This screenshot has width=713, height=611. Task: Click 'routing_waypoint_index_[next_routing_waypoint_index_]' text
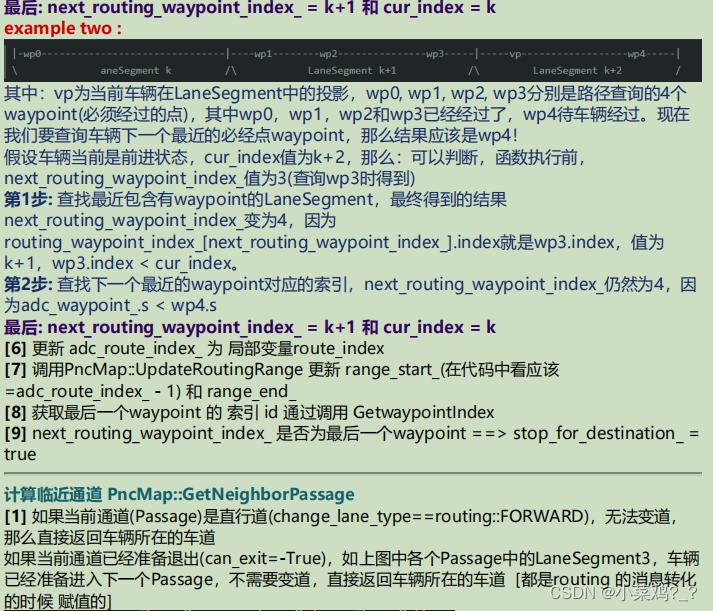(228, 243)
